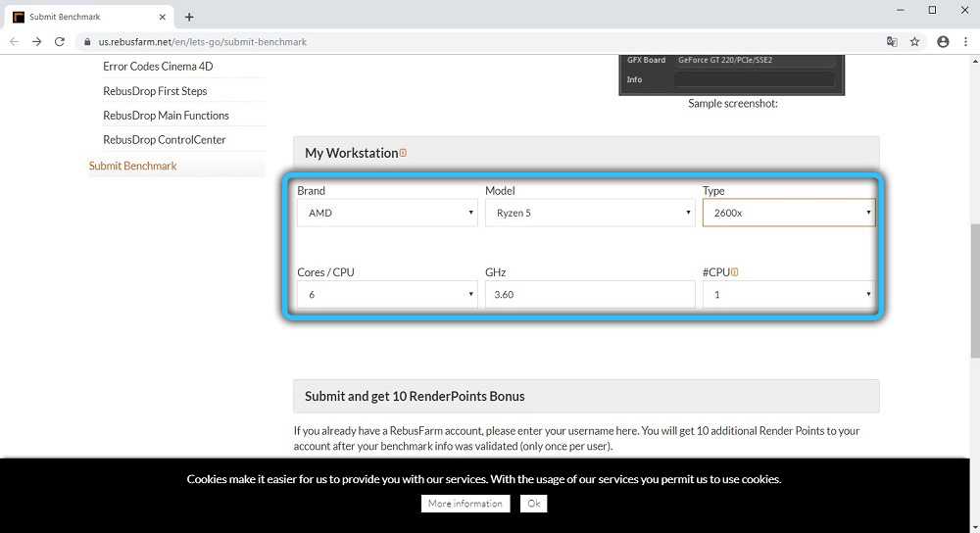Screen dimensions: 980x533
Task: Open Chrome's three-dot menu
Action: pyautogui.click(x=965, y=42)
